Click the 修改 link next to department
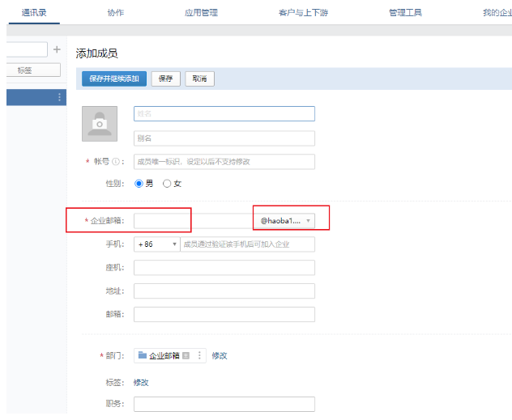 (220, 355)
